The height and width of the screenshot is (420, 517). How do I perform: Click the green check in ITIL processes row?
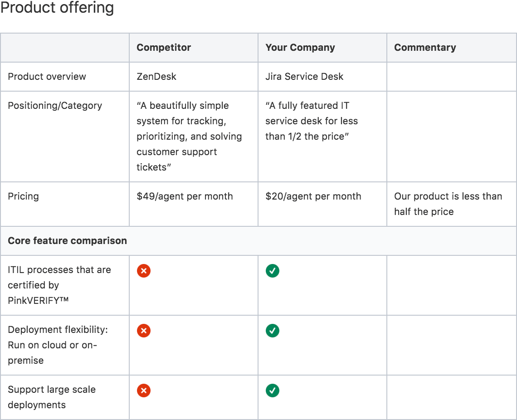click(273, 271)
